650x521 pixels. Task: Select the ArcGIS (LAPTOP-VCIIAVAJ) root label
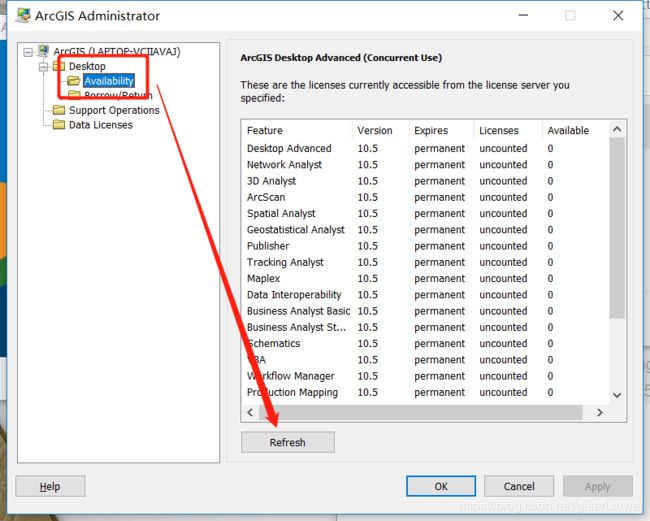coord(117,51)
